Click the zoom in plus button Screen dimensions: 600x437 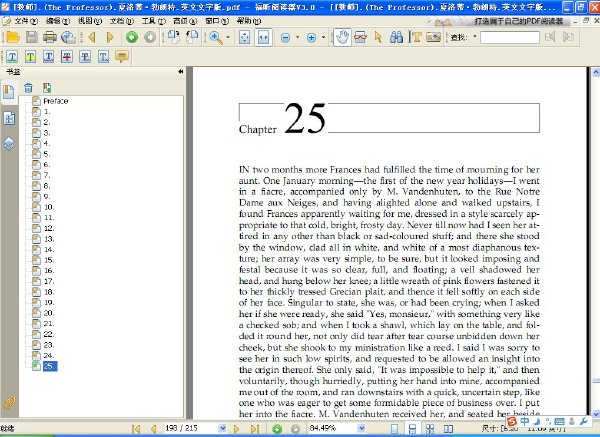pyautogui.click(x=311, y=38)
